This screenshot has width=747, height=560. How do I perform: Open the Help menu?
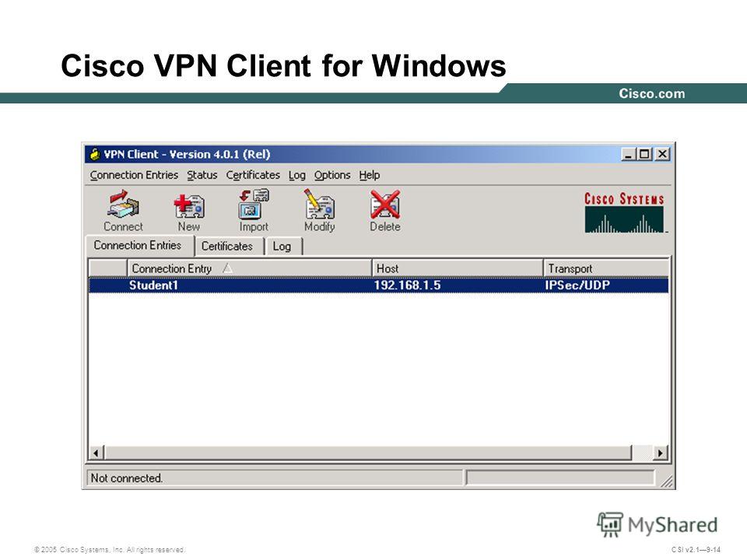click(369, 175)
